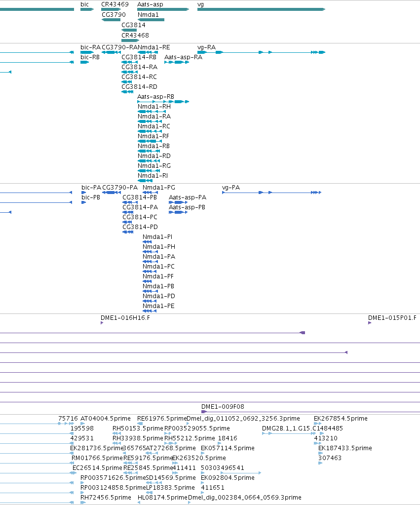Select the Nmda1-RE transcript label
Image resolution: width=420 pixels, height=505 pixels.
pyautogui.click(x=153, y=47)
